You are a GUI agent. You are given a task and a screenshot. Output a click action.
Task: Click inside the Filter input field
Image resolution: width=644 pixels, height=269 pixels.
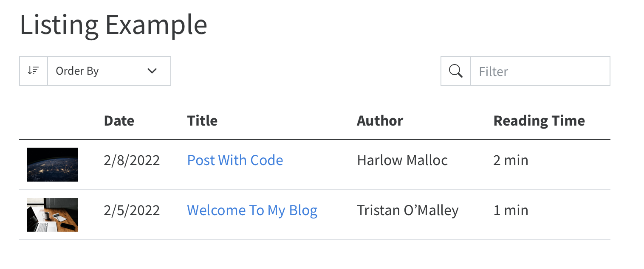click(x=539, y=71)
